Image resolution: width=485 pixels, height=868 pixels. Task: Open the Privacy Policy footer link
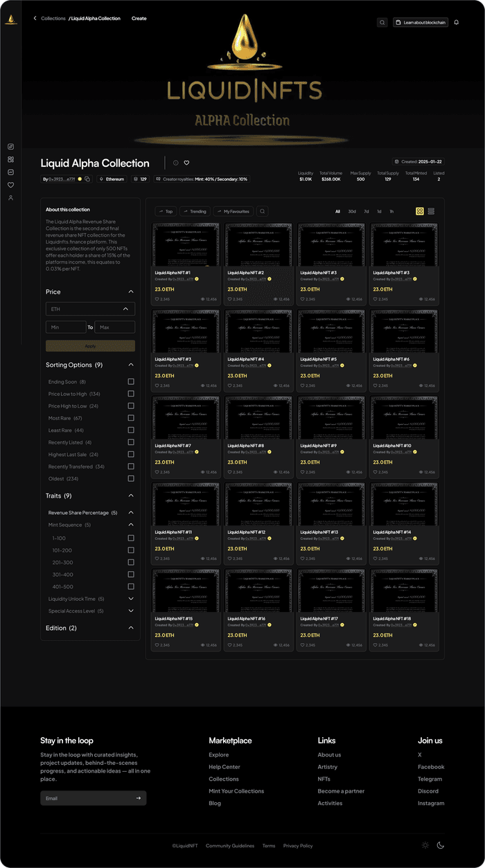[298, 846]
